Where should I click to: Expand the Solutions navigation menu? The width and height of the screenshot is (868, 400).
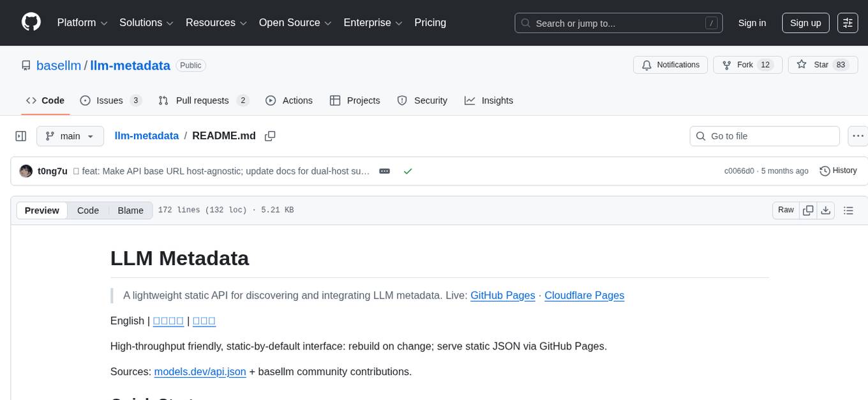[146, 22]
